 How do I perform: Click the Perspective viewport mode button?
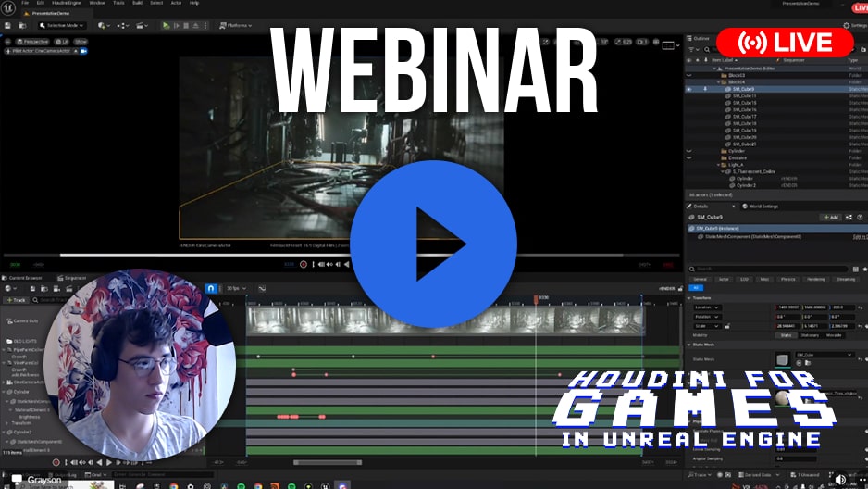(32, 42)
